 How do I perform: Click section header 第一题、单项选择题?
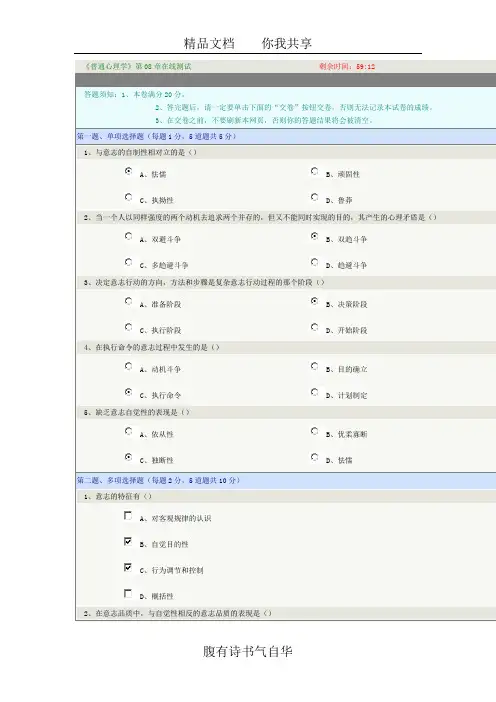tap(156, 136)
